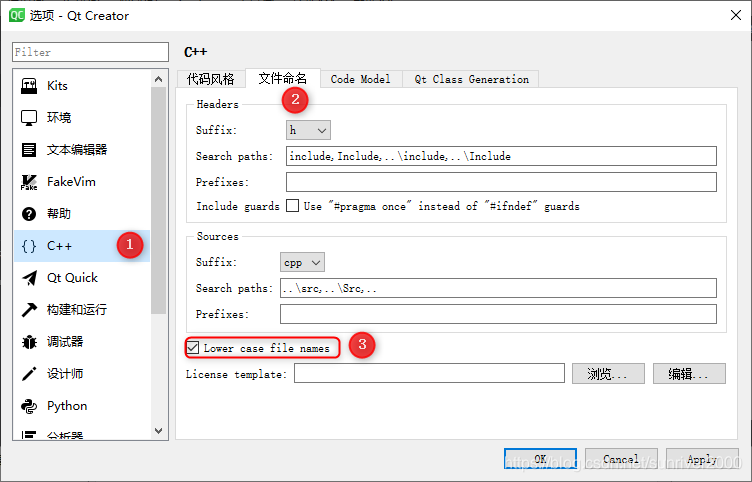
Task: Open the 调试器 bug icon
Action: coord(29,342)
